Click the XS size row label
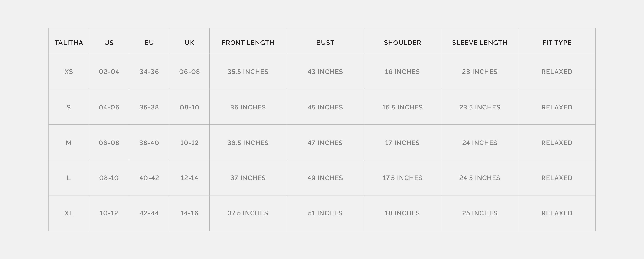Image resolution: width=644 pixels, height=259 pixels. [x=69, y=72]
